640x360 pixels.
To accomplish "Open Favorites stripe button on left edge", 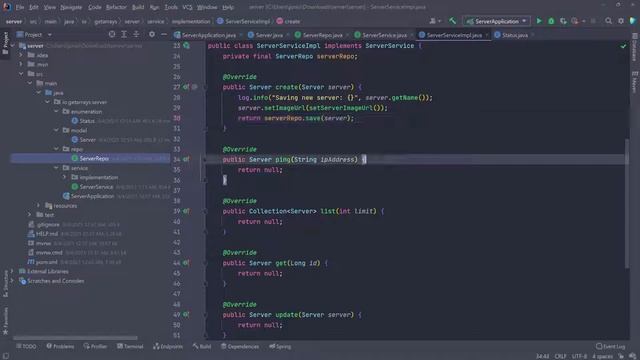I will click(5, 321).
